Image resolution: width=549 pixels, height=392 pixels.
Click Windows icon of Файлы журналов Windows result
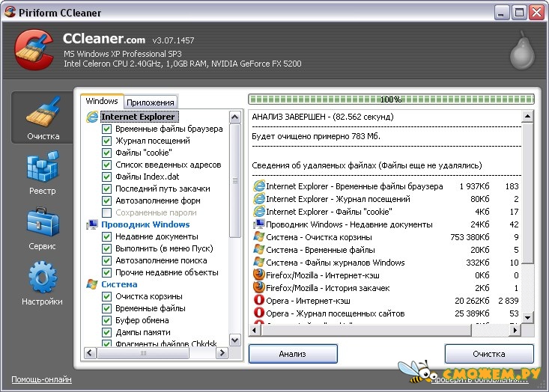pos(259,262)
